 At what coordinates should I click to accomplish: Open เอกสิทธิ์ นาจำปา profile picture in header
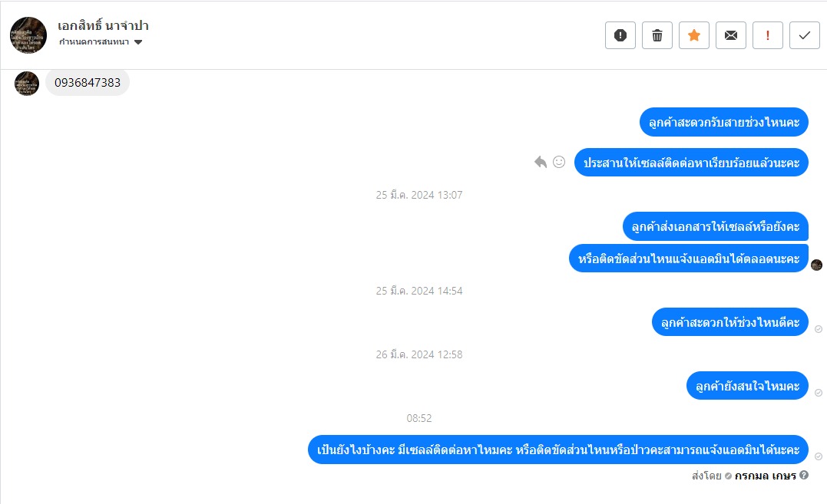click(x=28, y=35)
